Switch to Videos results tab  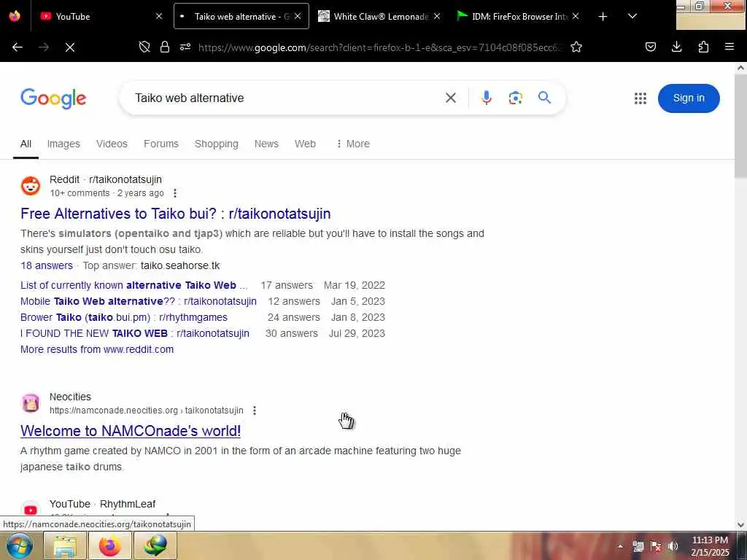[x=112, y=144]
